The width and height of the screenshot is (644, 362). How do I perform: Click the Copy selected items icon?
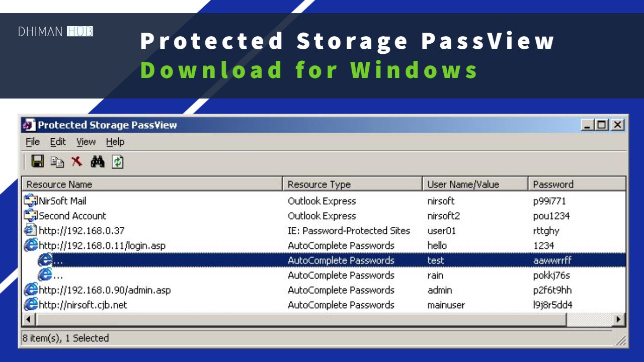[x=58, y=162]
